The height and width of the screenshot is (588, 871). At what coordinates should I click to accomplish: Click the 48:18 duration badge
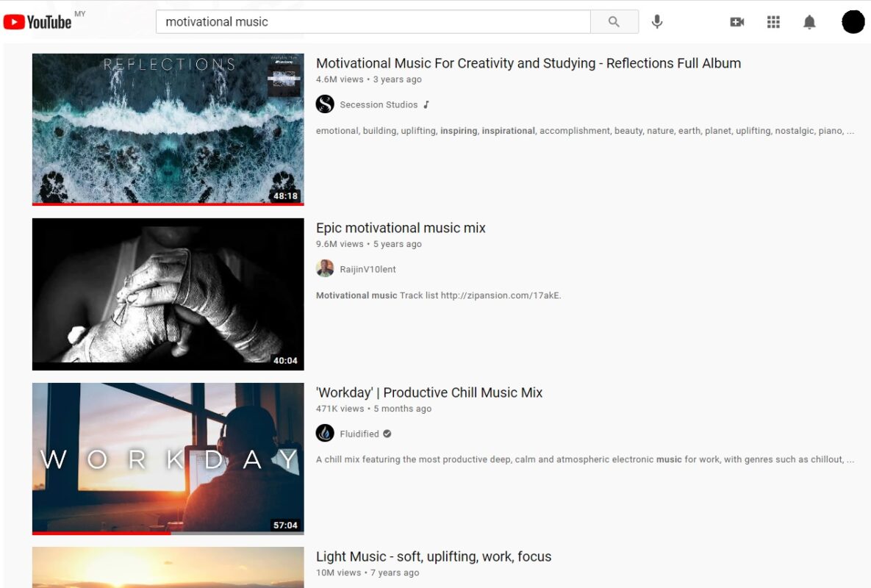pyautogui.click(x=285, y=196)
